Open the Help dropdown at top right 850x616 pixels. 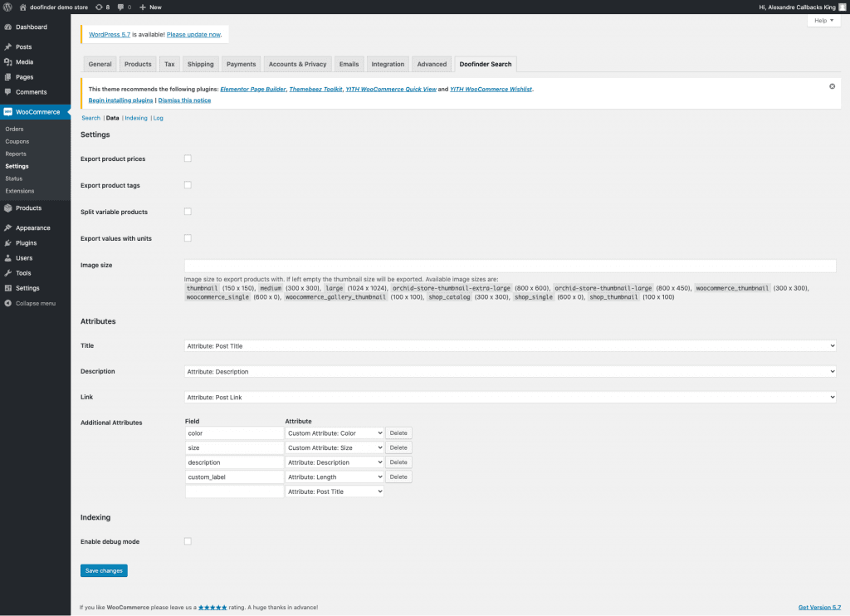coord(823,21)
